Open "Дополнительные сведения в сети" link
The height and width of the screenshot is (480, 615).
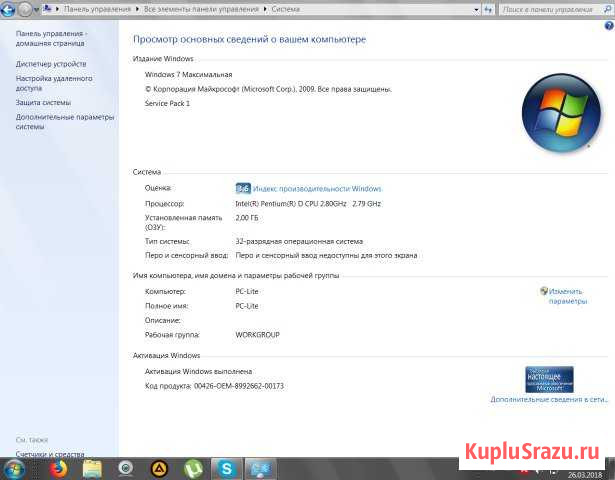tap(549, 399)
